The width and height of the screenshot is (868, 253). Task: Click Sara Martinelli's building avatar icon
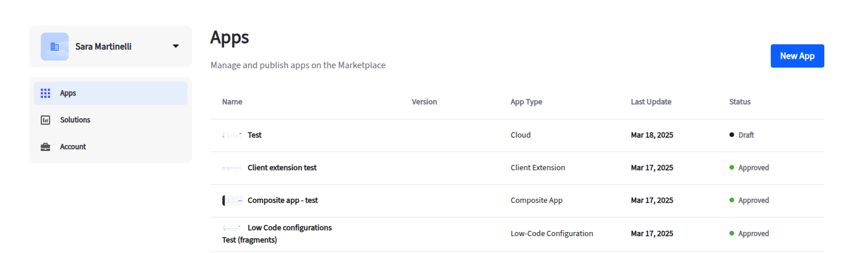[x=55, y=47]
